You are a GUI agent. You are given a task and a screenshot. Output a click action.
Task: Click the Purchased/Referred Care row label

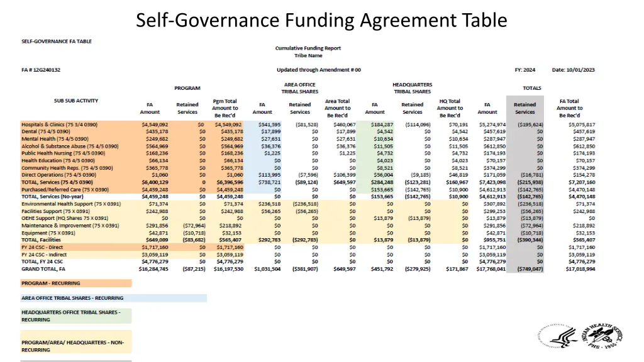(65, 190)
